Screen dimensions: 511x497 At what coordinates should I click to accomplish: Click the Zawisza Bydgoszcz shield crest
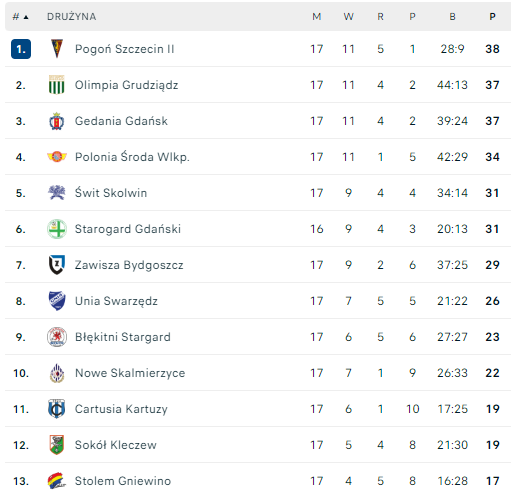coord(57,265)
